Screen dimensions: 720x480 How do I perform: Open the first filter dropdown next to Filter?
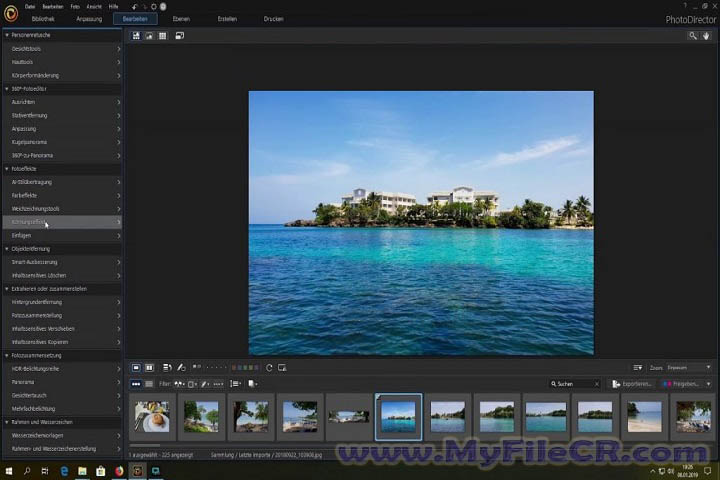coord(179,384)
